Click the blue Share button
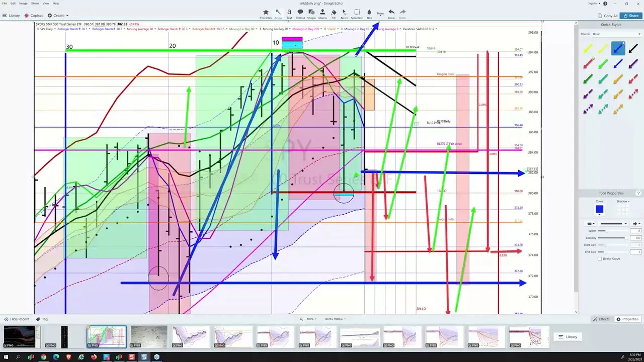The image size is (644, 362). [631, 16]
